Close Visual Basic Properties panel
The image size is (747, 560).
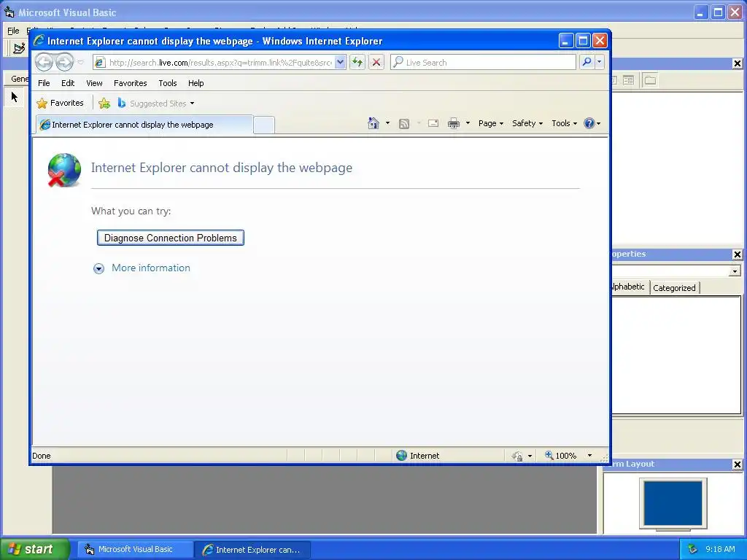[737, 254]
